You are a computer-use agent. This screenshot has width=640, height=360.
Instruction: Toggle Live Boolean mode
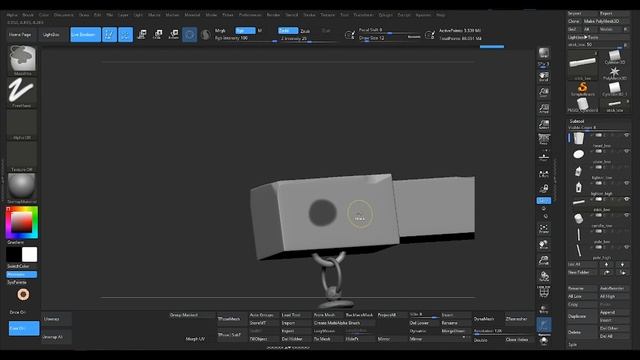85,35
